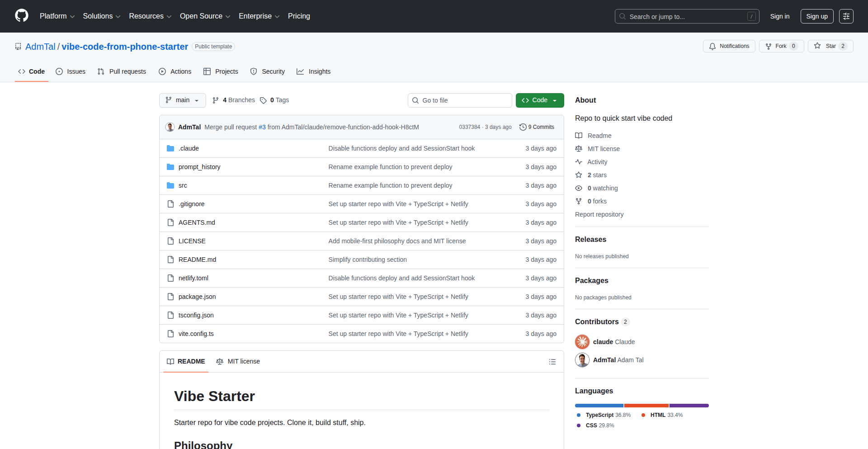Click the Code tab icon
Image resolution: width=868 pixels, height=449 pixels.
(x=22, y=71)
